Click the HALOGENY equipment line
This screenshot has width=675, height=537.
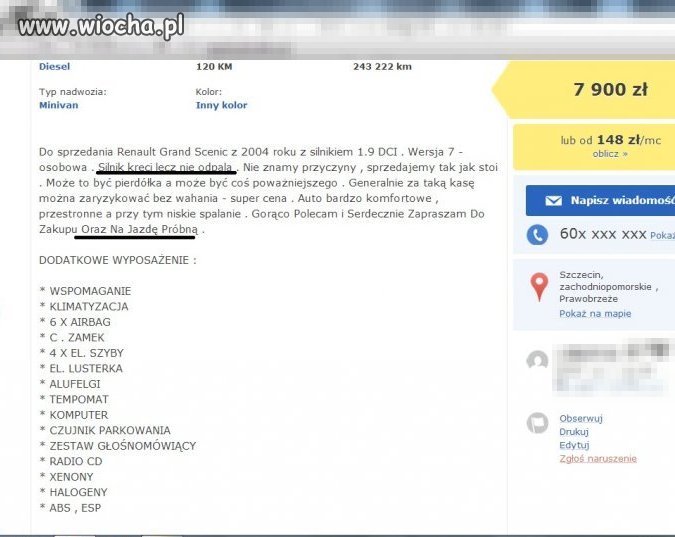pos(73,492)
